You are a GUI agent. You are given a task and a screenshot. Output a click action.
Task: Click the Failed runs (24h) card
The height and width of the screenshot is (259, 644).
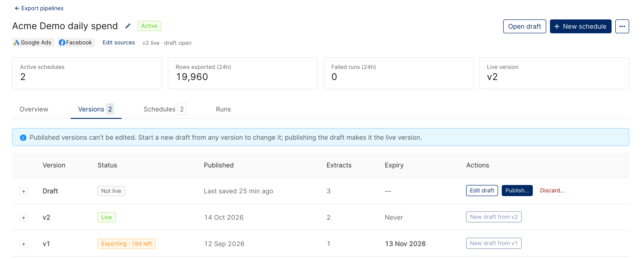pos(398,73)
